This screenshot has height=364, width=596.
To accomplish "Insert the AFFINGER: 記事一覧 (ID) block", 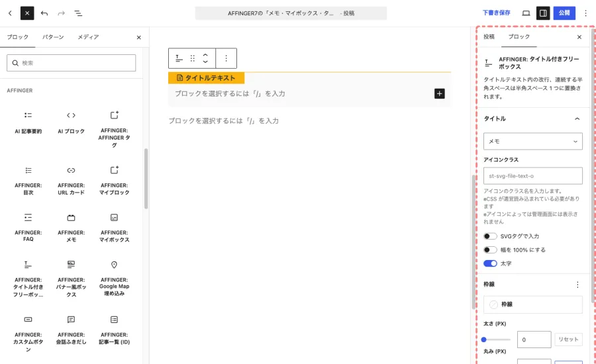I will tap(114, 330).
